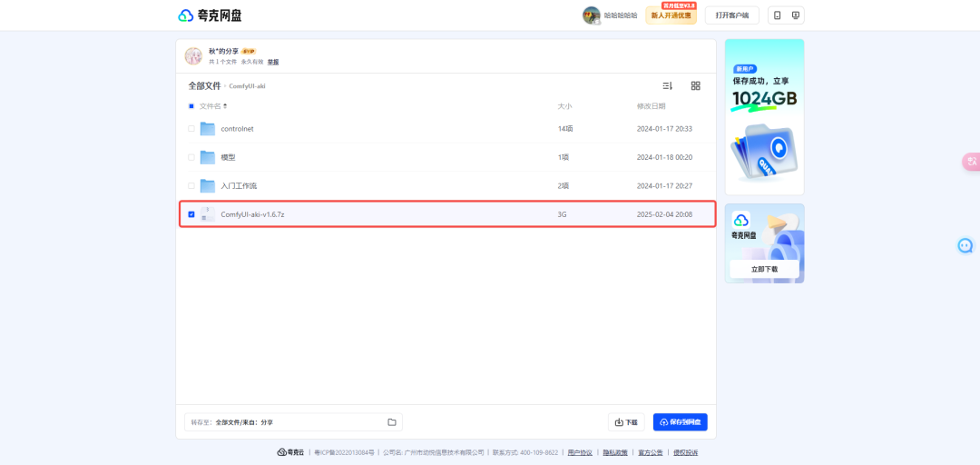The height and width of the screenshot is (465, 980).
Task: Click the SVIP badge beside sharer name
Action: coord(248,52)
